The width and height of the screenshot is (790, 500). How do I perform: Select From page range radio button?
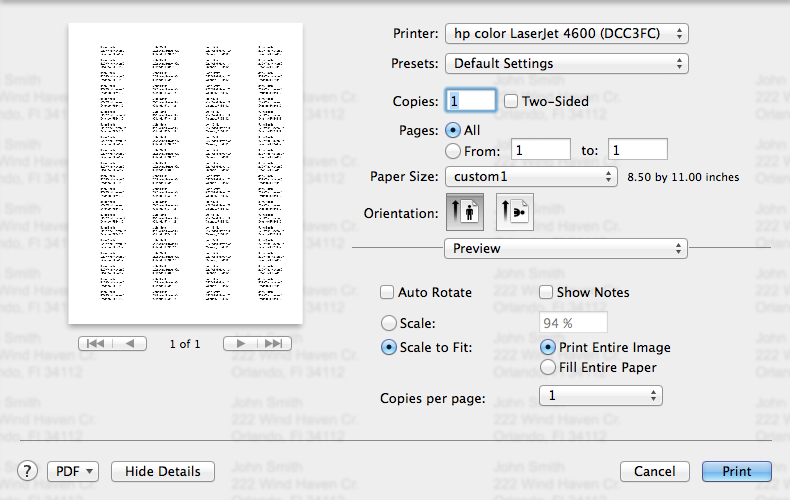453,151
